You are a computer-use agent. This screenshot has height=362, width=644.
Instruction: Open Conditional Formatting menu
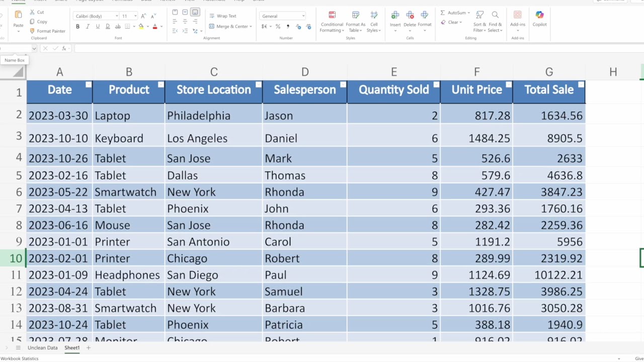click(332, 22)
